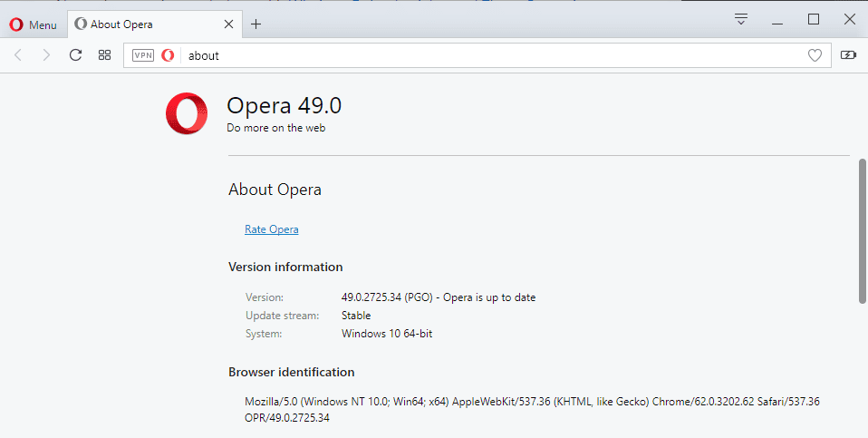This screenshot has width=868, height=438.
Task: Open the tab menu icon
Action: tap(741, 19)
